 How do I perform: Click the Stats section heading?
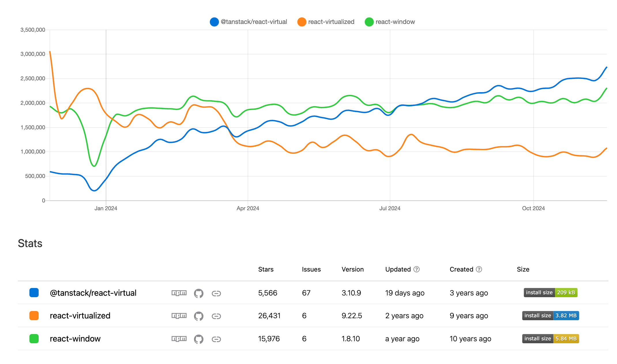click(30, 243)
